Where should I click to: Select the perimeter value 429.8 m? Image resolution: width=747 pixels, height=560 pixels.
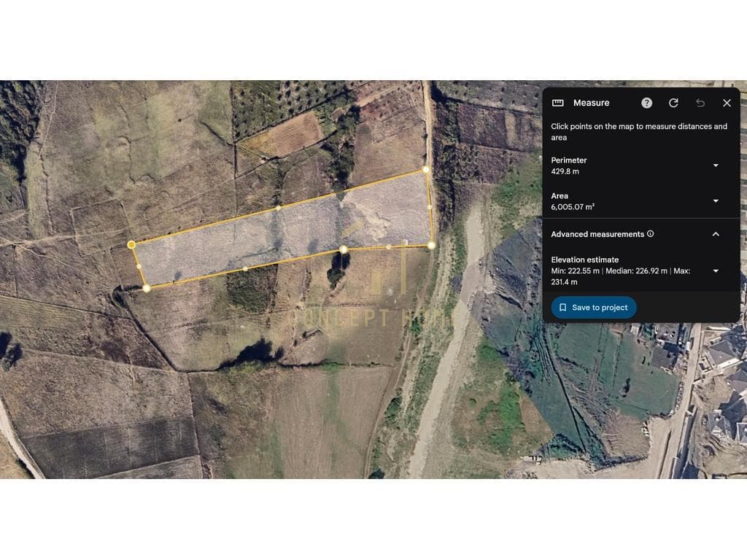[565, 171]
